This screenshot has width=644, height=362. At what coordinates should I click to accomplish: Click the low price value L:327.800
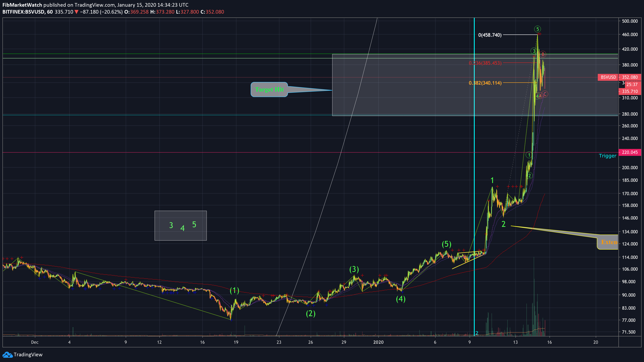pyautogui.click(x=188, y=12)
